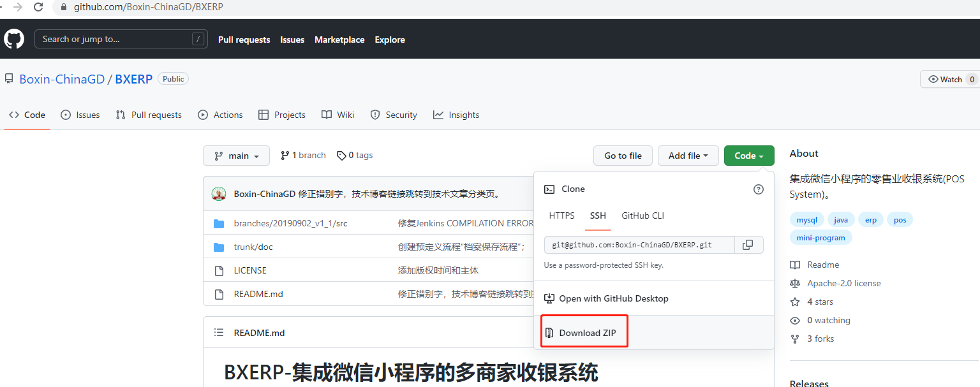Open the Projects tab
This screenshot has width=980, height=387.
pyautogui.click(x=282, y=115)
